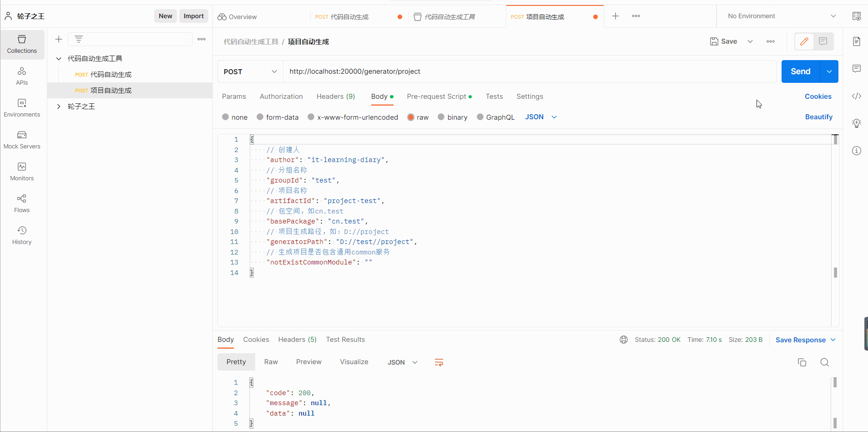Expand the 轮子之王 collection
The height and width of the screenshot is (432, 868).
click(x=59, y=106)
